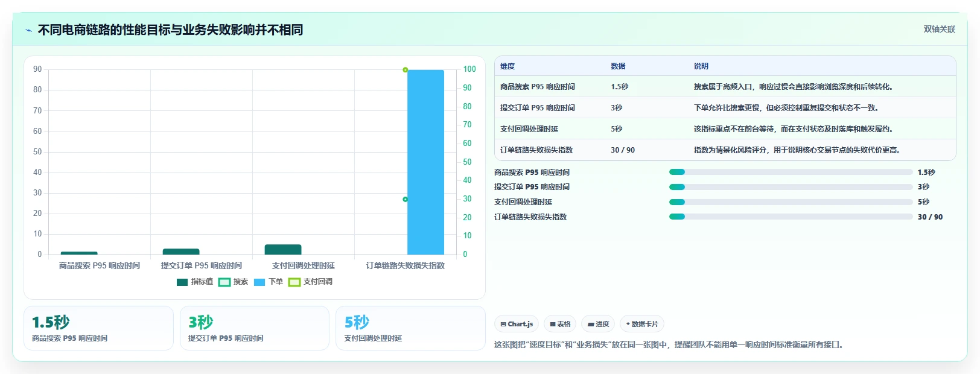Click the 提交订单 P95 响应时间 progress bar
Viewport: 980px width, 374px height.
tap(791, 187)
